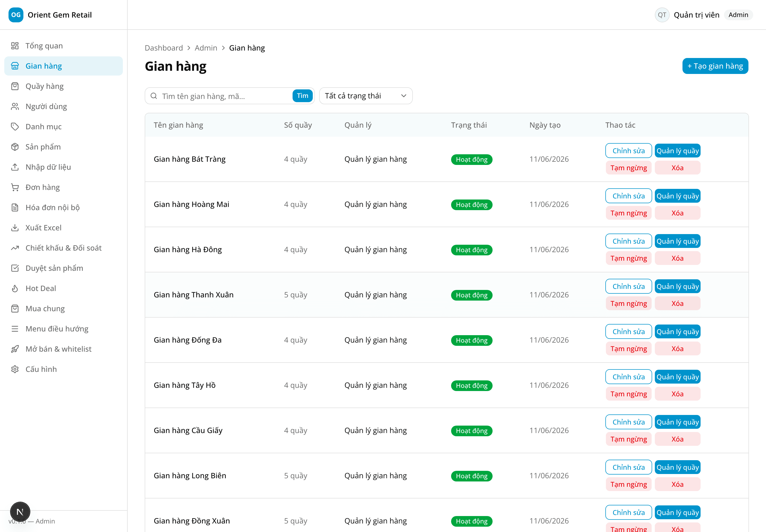Click the Hóa đơn nội bộ document icon

15,208
